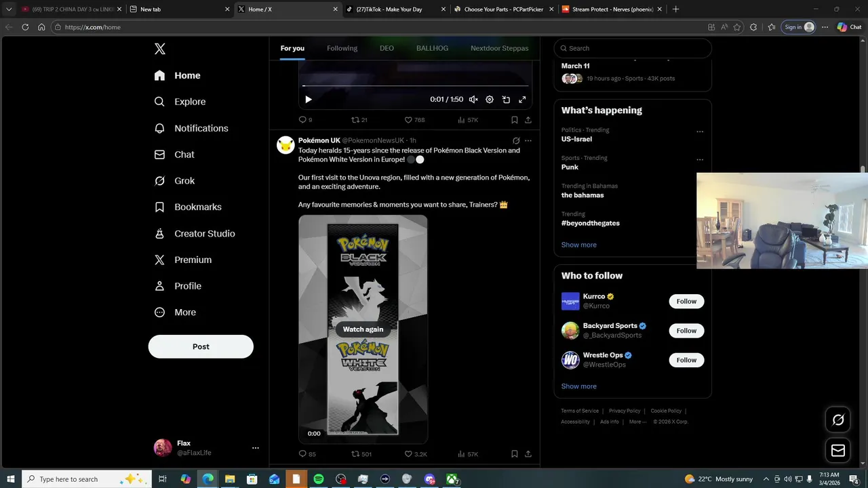This screenshot has height=488, width=868.
Task: Click the Post button
Action: coord(201,346)
